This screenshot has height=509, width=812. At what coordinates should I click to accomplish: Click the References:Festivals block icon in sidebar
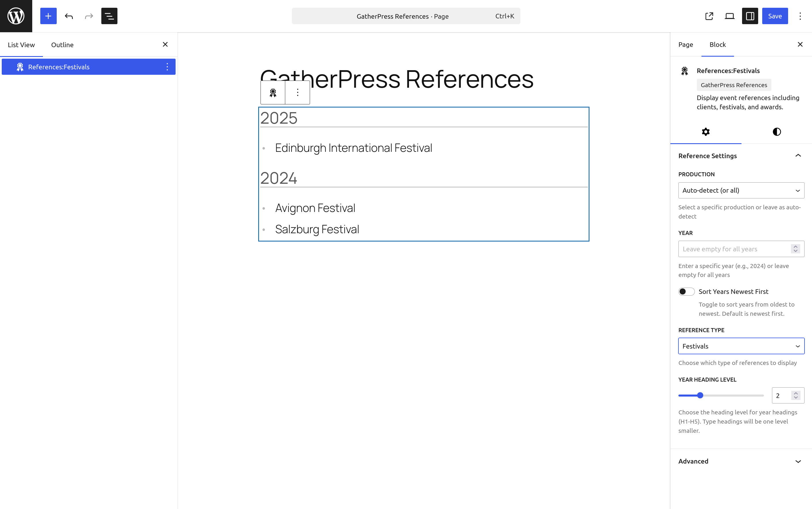pyautogui.click(x=684, y=71)
